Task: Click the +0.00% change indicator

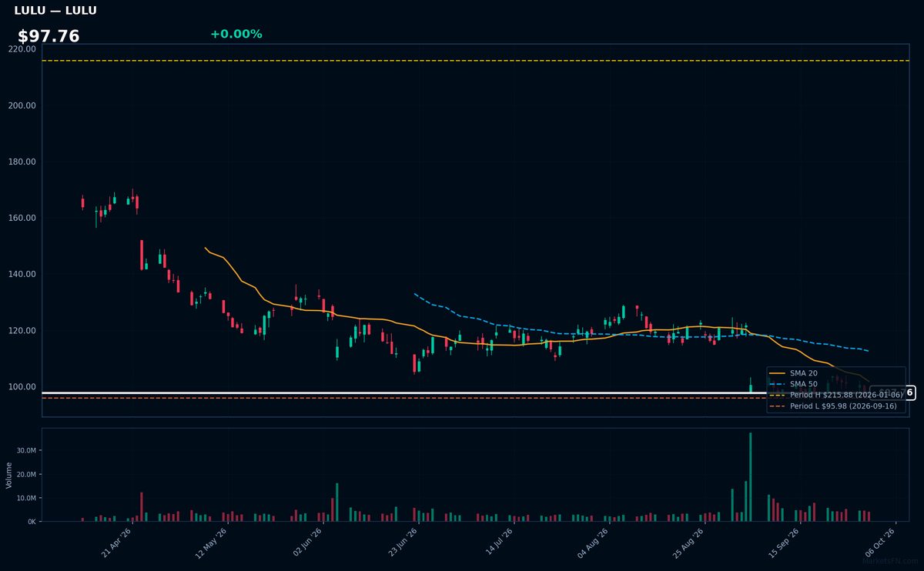Action: (236, 34)
